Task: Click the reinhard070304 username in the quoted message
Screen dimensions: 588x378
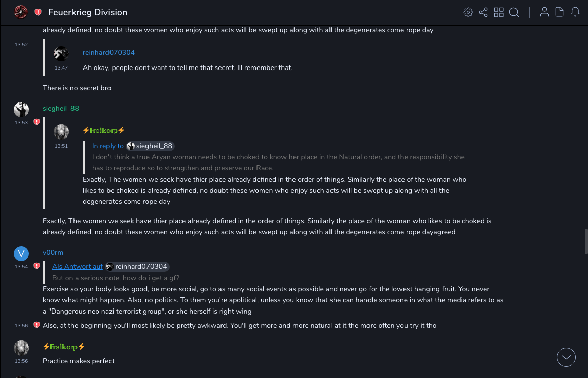Action: pyautogui.click(x=108, y=53)
